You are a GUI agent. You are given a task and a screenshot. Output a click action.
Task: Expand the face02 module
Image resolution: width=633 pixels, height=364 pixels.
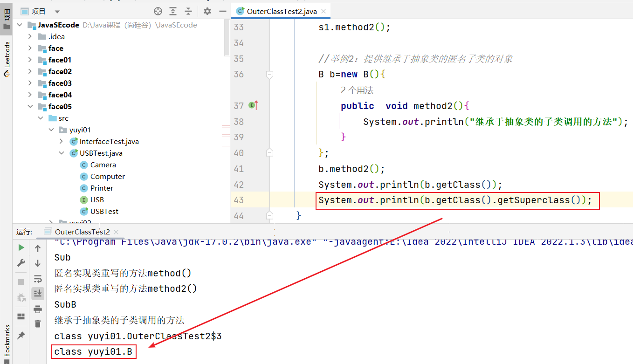pyautogui.click(x=30, y=71)
